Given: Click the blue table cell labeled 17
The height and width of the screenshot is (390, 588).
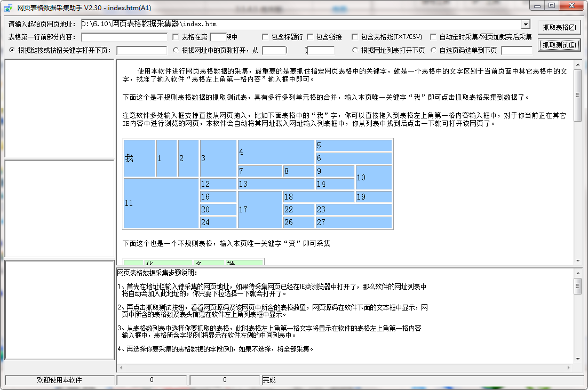Looking at the screenshot, I should click(259, 210).
